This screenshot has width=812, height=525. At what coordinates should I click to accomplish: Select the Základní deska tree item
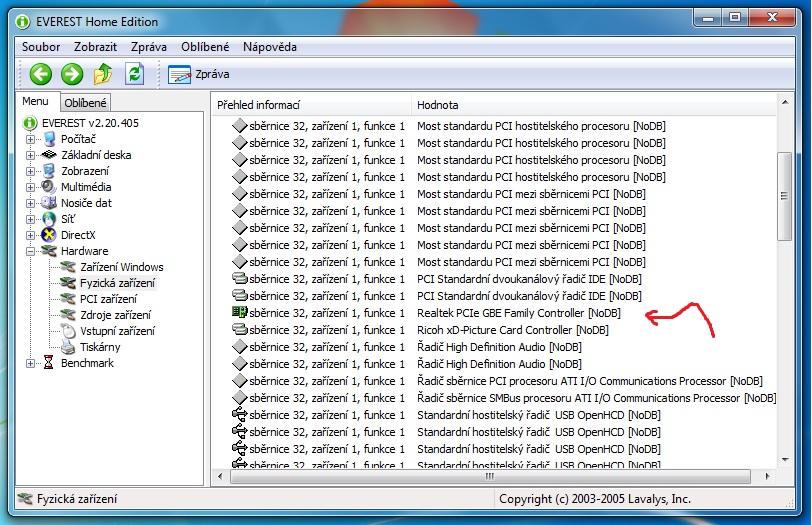point(96,155)
